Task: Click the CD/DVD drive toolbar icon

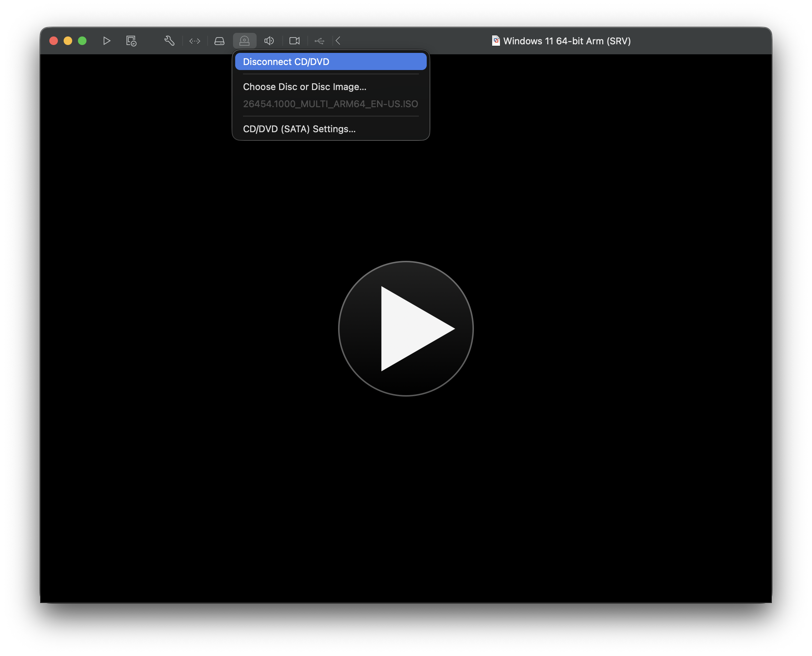Action: click(244, 41)
